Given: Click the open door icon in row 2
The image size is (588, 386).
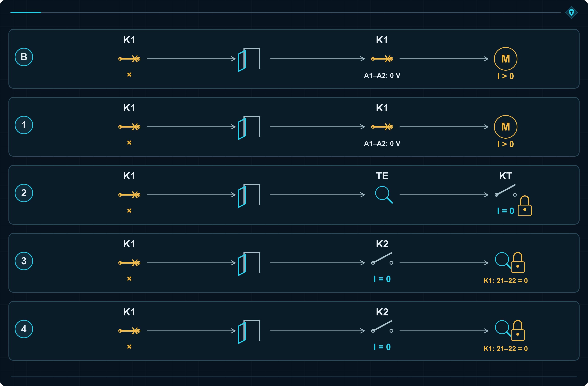Looking at the screenshot, I should click(249, 196).
